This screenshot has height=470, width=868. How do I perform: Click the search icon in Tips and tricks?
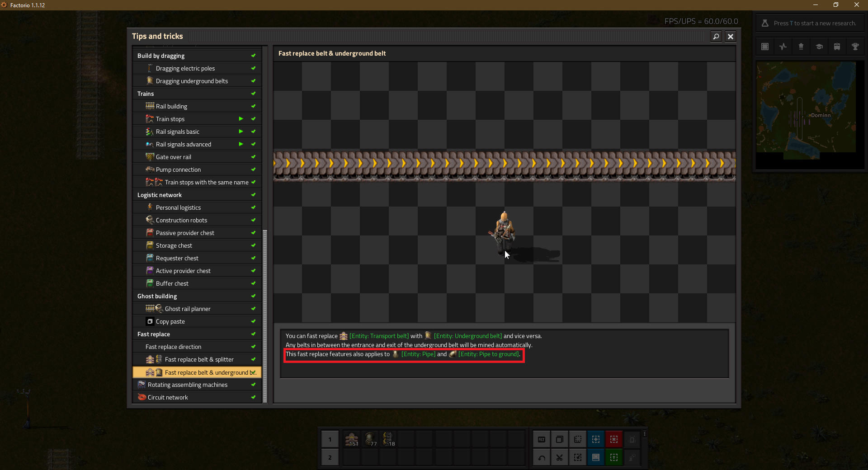click(716, 37)
